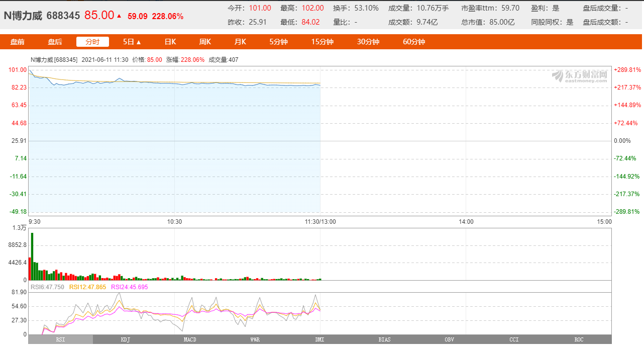Open the 周K weekly candlestick view

click(x=205, y=42)
